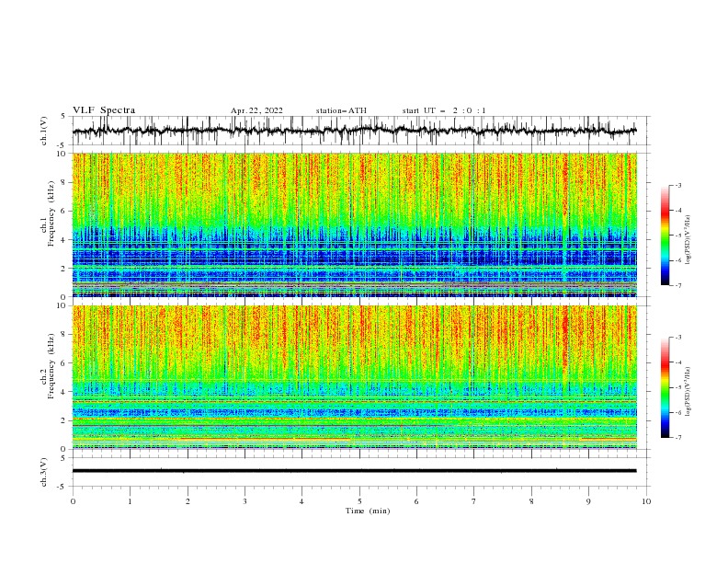728x563 pixels.
Task: Click the ch.1(V) axis '5' tick label
Action: tap(64, 116)
